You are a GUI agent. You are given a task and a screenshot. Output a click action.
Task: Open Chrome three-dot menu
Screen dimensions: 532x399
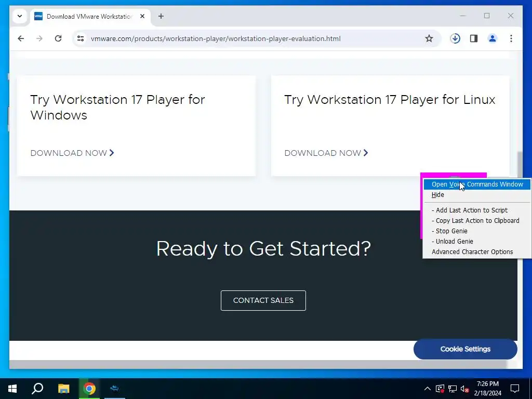(x=511, y=38)
